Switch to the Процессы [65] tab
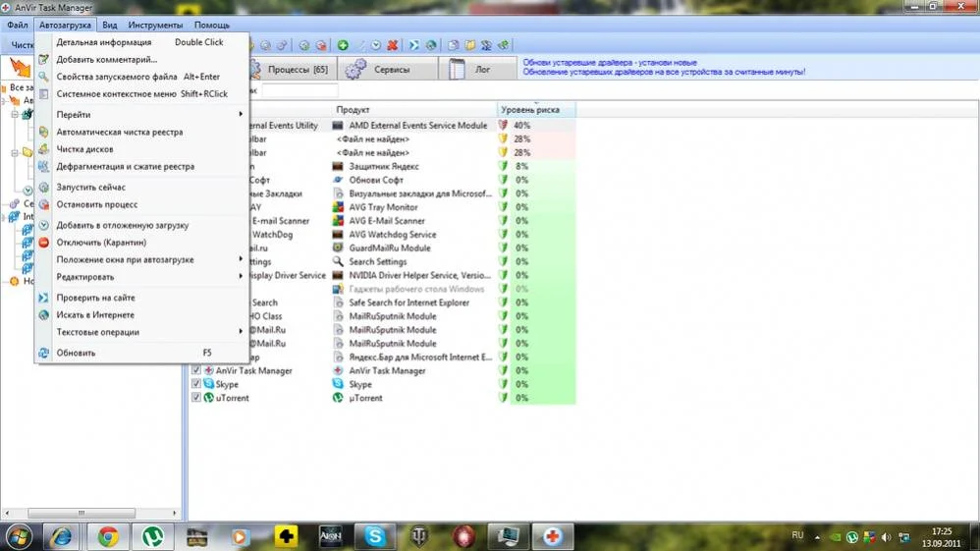 click(294, 70)
